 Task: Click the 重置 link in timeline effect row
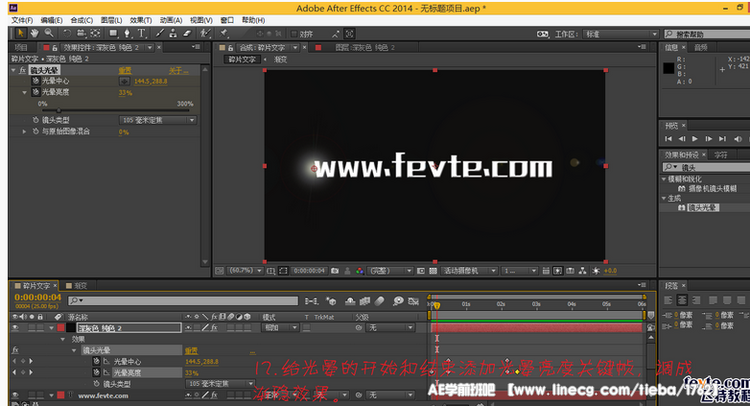pos(191,351)
